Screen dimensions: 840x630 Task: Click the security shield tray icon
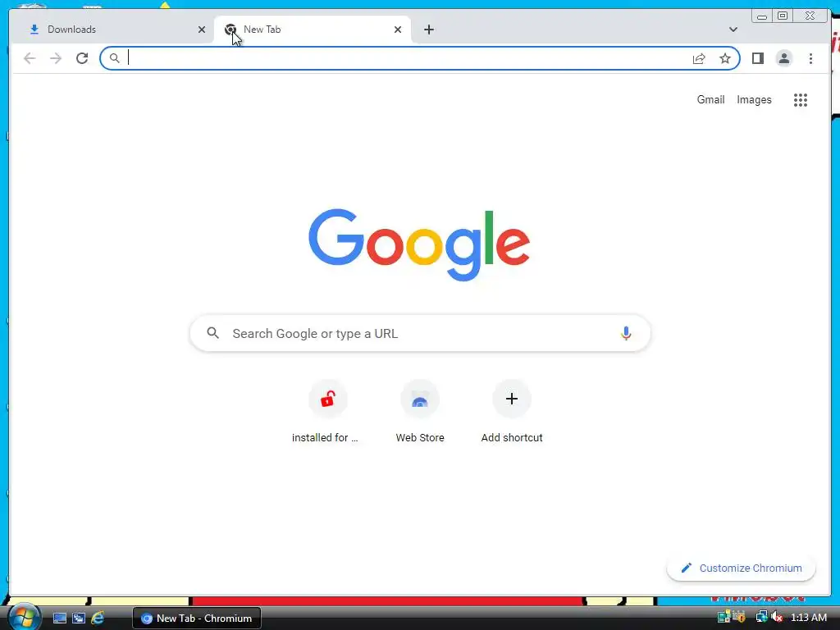[739, 617]
